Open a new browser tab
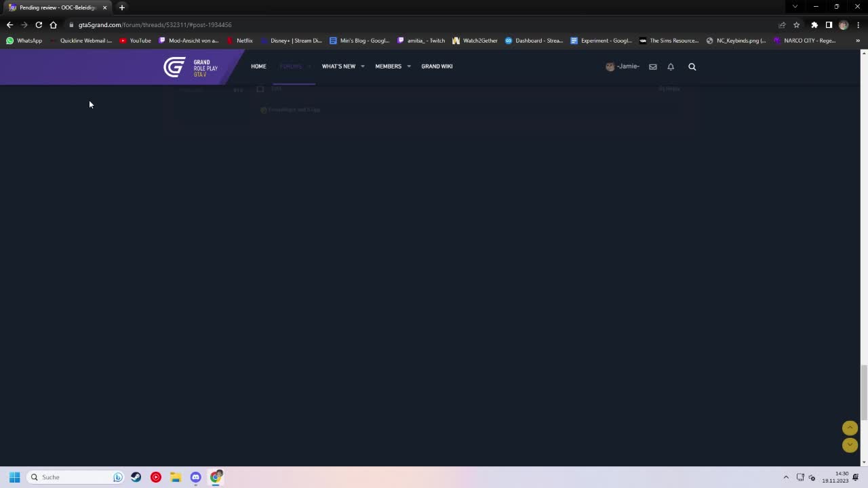 tap(122, 7)
